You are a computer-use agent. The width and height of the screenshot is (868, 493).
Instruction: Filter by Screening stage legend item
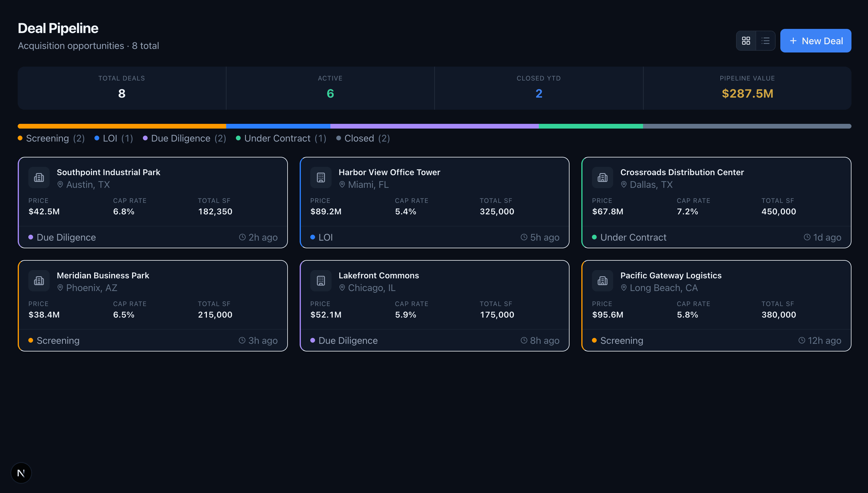coord(51,138)
